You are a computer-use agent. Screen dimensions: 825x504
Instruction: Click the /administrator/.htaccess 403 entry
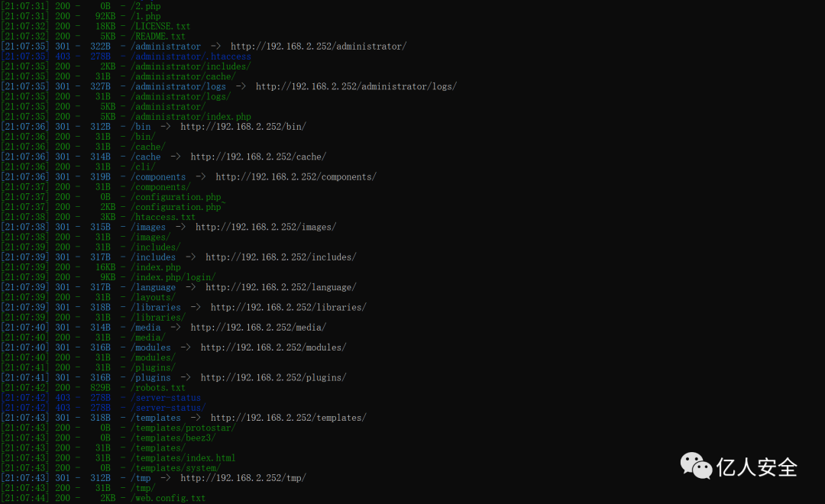pyautogui.click(x=190, y=57)
